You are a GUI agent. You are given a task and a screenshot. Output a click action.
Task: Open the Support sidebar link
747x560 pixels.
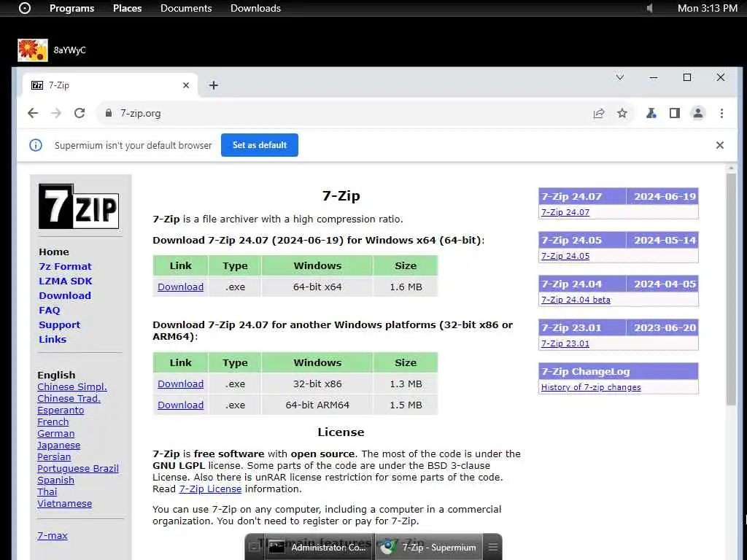pyautogui.click(x=60, y=325)
